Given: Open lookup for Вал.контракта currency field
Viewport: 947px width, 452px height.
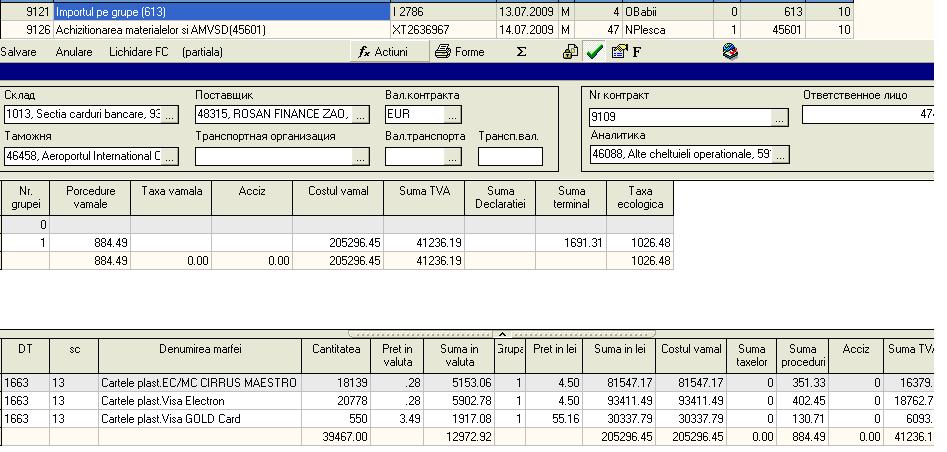Looking at the screenshot, I should (453, 115).
